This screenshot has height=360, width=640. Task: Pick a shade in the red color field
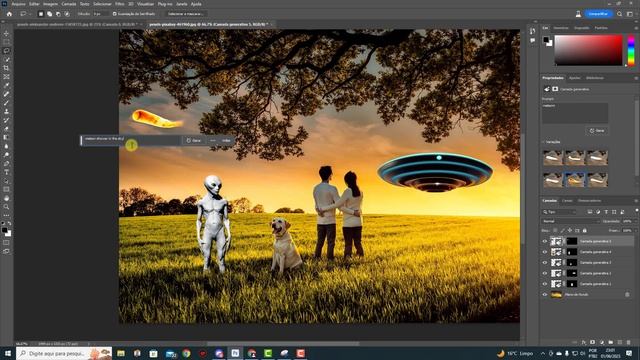588,50
